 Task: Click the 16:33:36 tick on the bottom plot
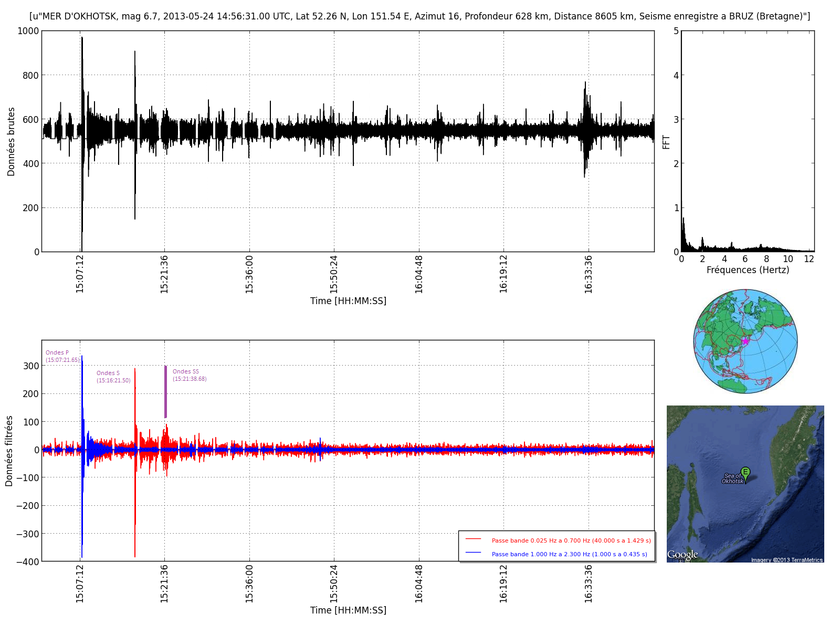(x=589, y=584)
